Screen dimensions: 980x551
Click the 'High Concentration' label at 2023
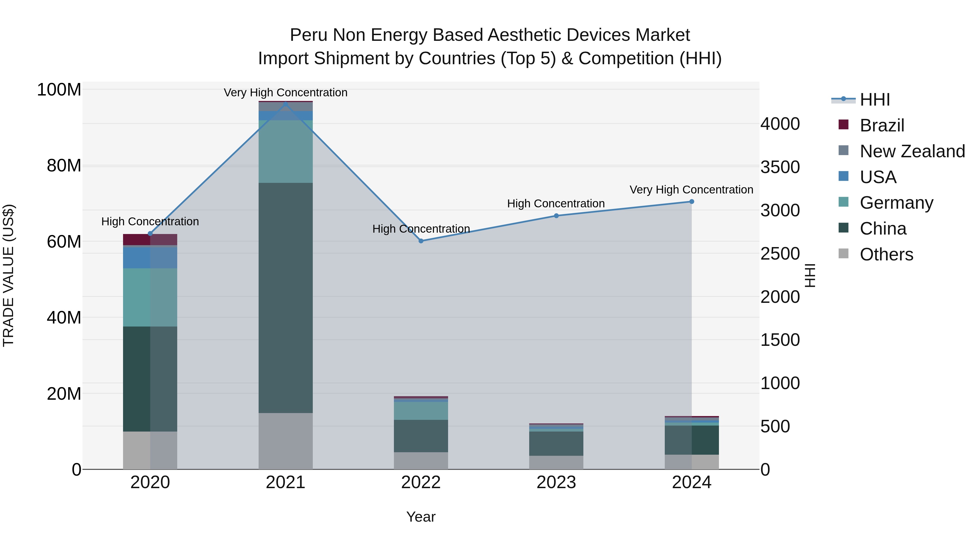(556, 204)
